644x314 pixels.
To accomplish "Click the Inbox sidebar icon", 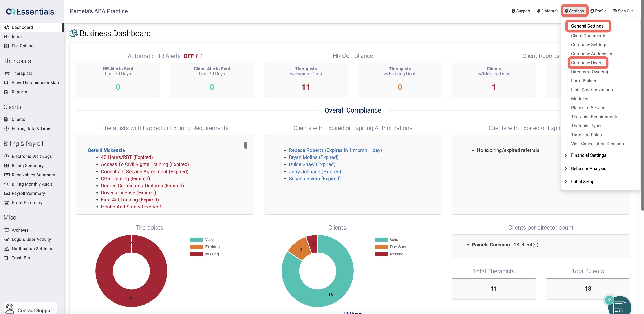I will tap(7, 37).
